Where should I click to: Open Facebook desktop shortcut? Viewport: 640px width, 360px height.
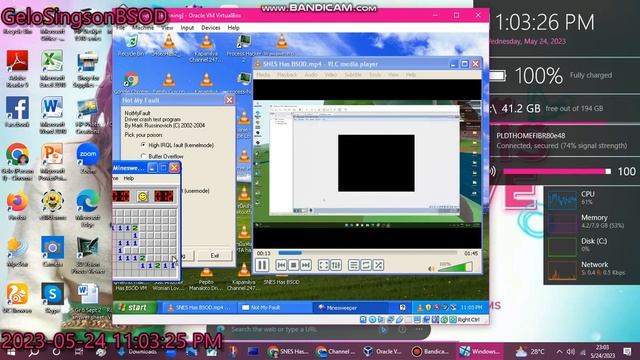click(17, 112)
